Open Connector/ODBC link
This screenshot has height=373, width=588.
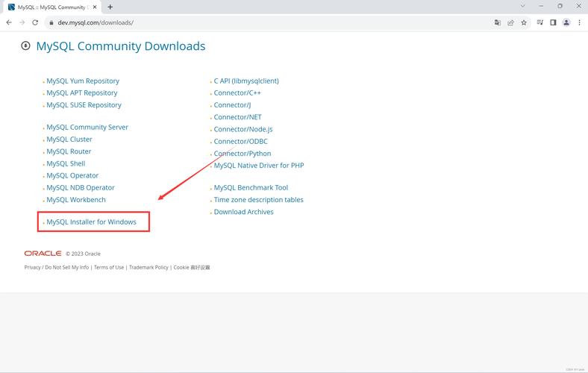click(241, 141)
